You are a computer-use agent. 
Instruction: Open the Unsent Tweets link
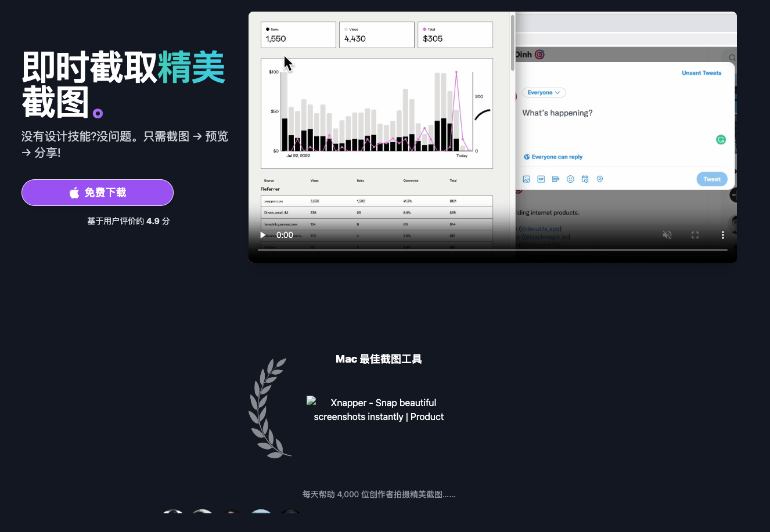tap(701, 73)
